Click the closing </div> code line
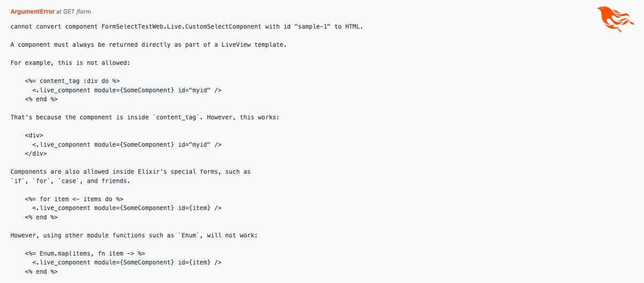This screenshot has height=283, width=644. point(36,154)
